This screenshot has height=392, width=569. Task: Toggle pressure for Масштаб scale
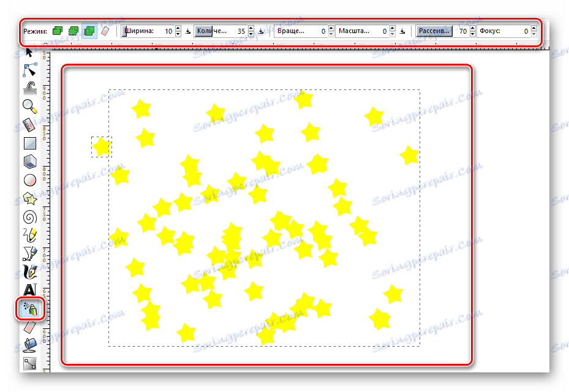402,31
